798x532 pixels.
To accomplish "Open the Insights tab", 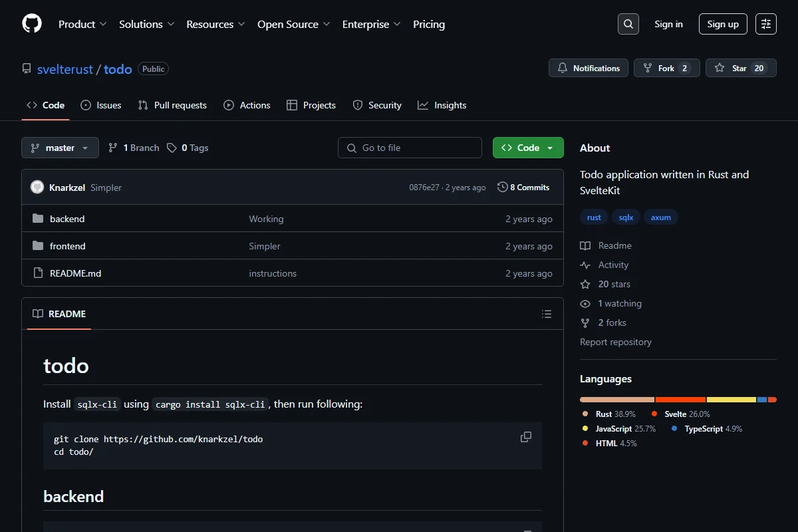I will 442,105.
